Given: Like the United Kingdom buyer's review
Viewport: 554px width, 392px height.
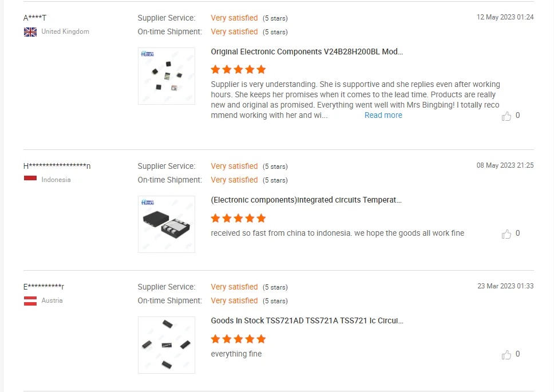Looking at the screenshot, I should 506,116.
